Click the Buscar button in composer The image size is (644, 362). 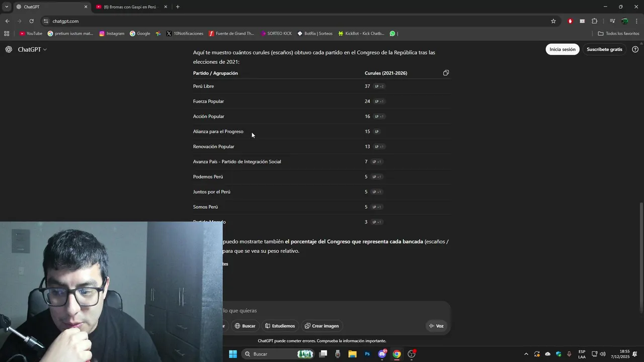click(x=245, y=326)
